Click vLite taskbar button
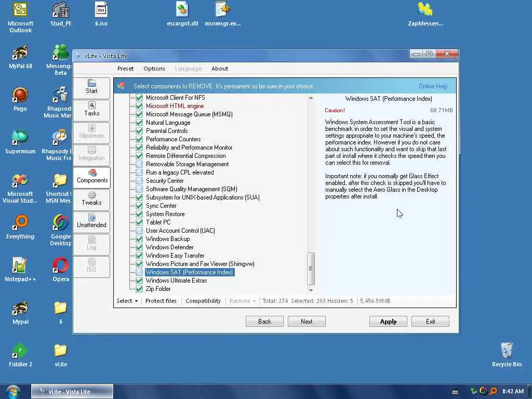This screenshot has height=399, width=532. coord(72,392)
